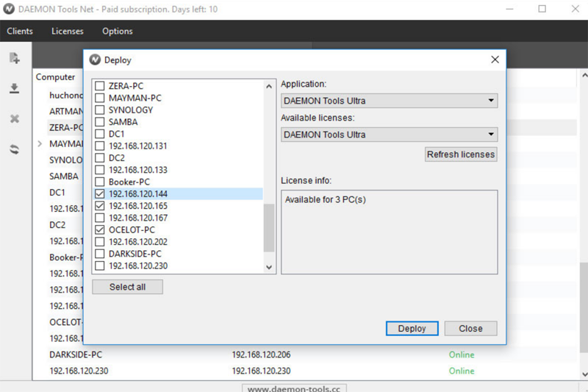The height and width of the screenshot is (392, 588).
Task: Uncheck the OCELOT-PC checkbox
Action: click(100, 230)
